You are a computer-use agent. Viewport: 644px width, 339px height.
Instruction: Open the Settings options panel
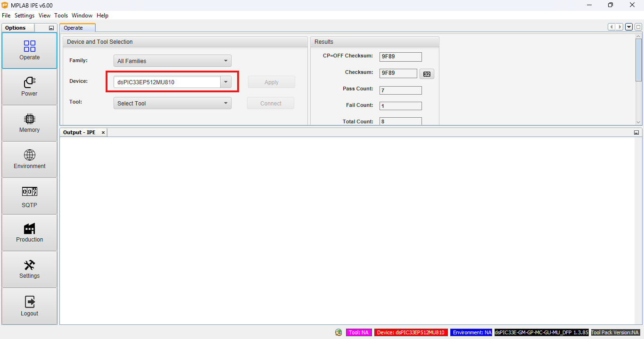point(29,269)
